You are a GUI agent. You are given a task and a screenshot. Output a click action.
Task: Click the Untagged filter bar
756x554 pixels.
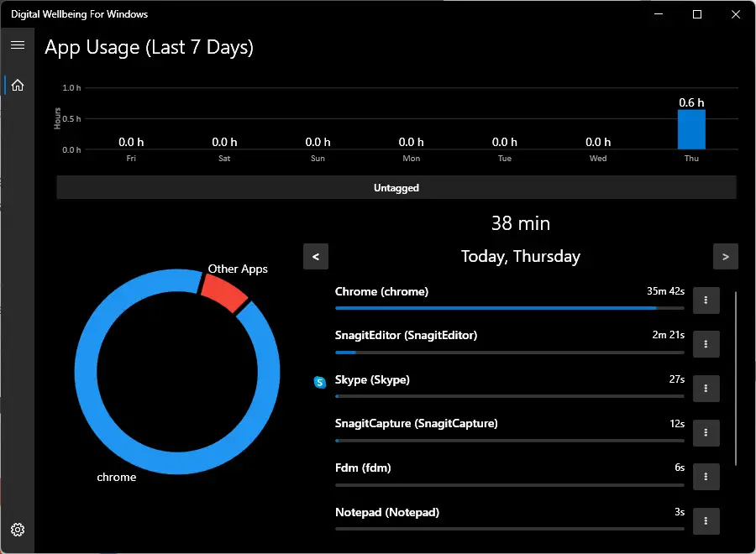pyautogui.click(x=396, y=188)
